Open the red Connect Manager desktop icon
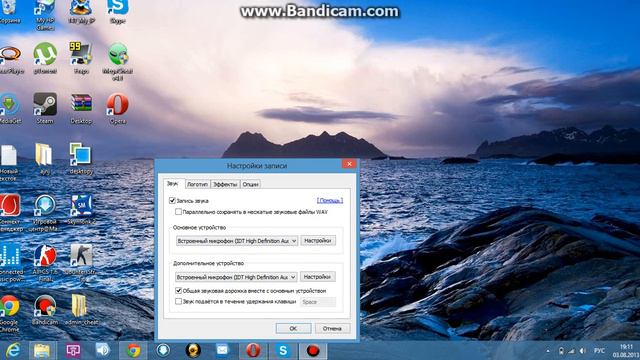640x360 pixels. click(x=11, y=213)
